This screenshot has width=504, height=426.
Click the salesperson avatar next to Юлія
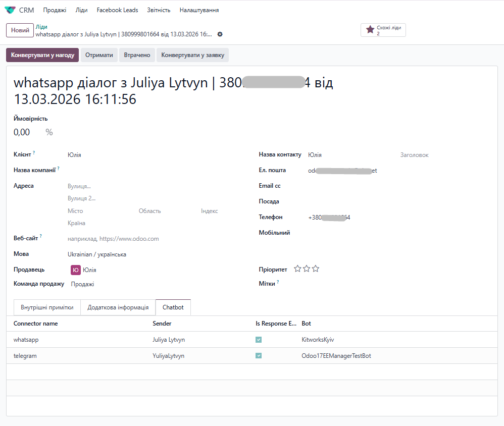tap(76, 270)
